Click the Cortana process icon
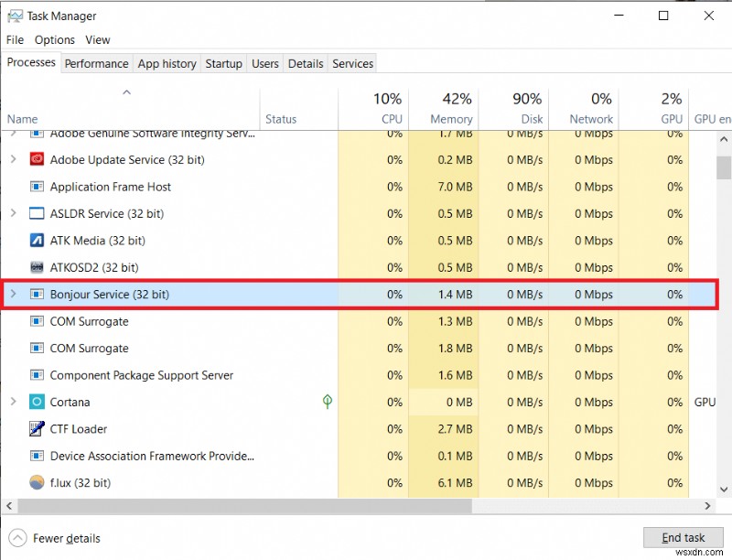 coord(37,402)
